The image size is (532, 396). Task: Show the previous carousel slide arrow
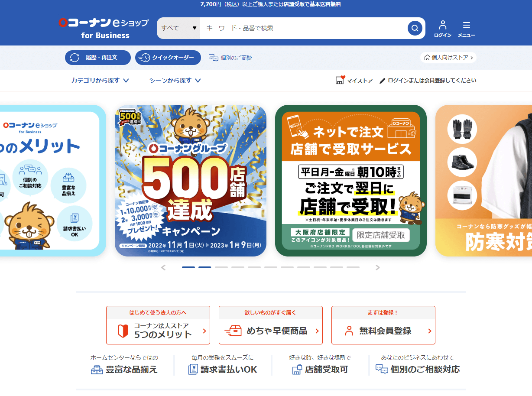pyautogui.click(x=163, y=267)
